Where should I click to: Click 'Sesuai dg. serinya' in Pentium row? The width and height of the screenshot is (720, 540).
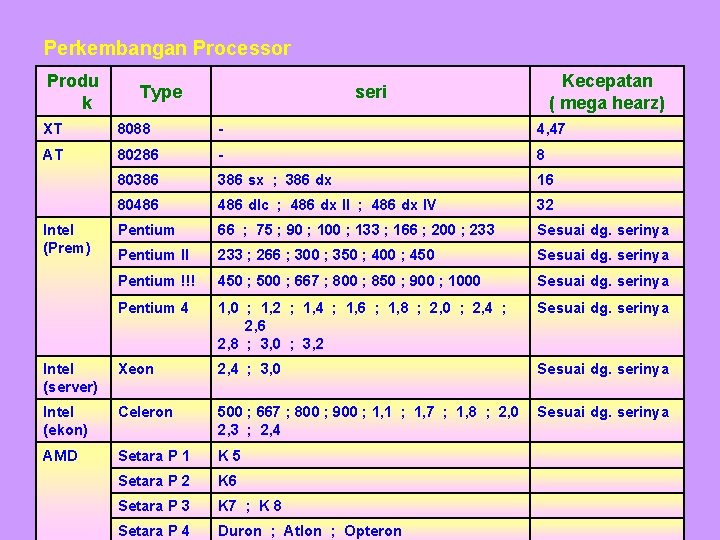click(x=603, y=230)
